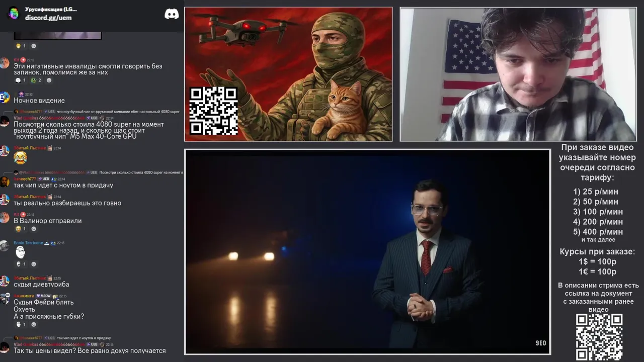The image size is (644, 362).
Task: Jump to the bottom reply preview 'так чип идет с ноутом'
Action: 84,338
